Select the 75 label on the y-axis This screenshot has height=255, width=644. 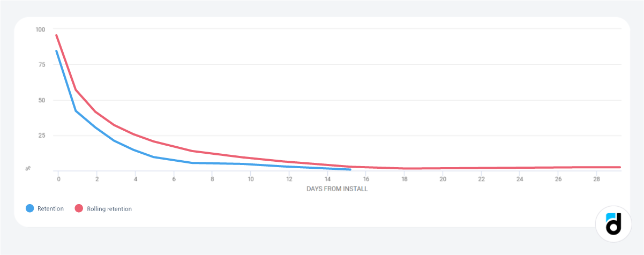[42, 65]
